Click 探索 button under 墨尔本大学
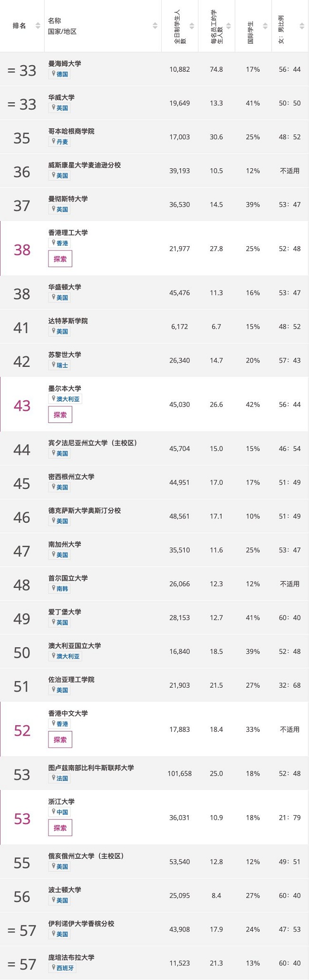The height and width of the screenshot is (980, 309). (x=60, y=415)
